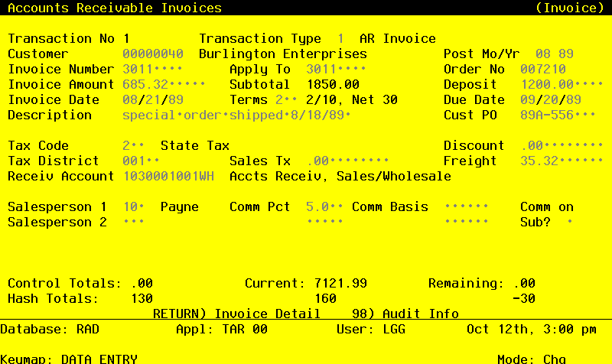Select the Terms code field 2
Image resolution: width=612 pixels, height=364 pixels.
click(286, 99)
